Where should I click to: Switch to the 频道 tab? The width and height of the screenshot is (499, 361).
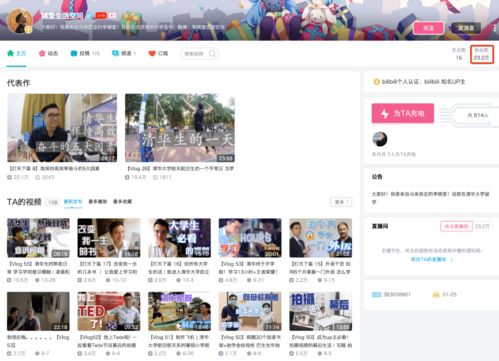(124, 53)
